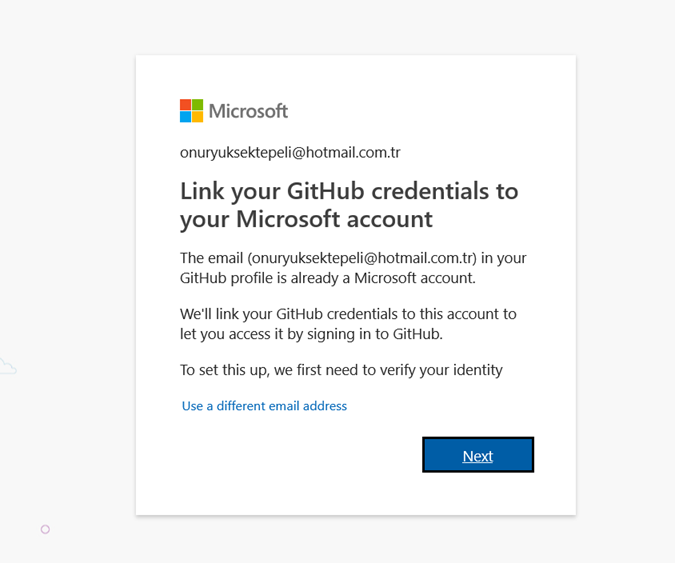Click the green square of the Microsoft logo
This screenshot has height=563, width=675.
(x=197, y=105)
